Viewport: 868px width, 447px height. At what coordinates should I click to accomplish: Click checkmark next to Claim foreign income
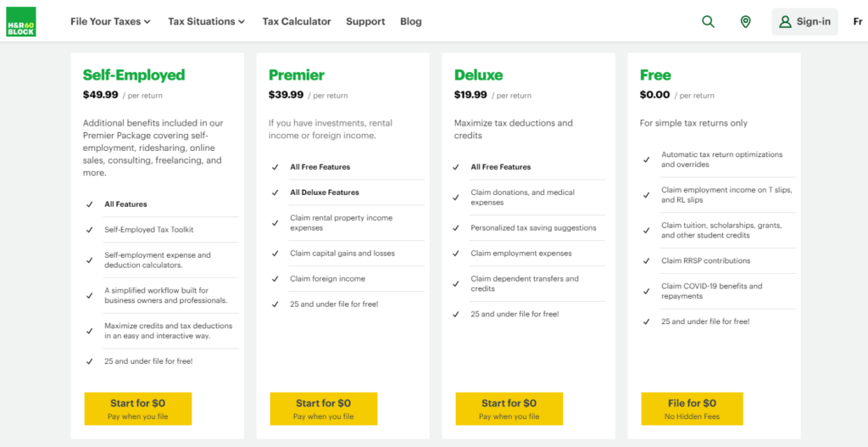point(275,279)
